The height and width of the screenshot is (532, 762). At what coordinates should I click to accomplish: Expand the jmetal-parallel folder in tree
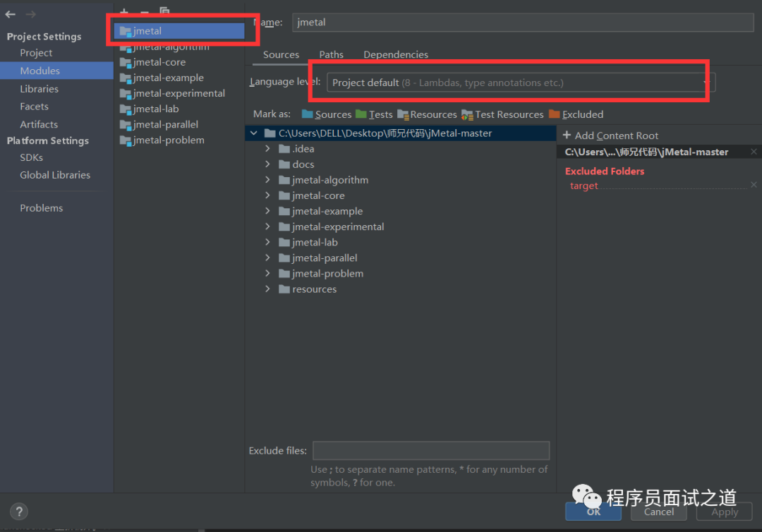point(268,258)
